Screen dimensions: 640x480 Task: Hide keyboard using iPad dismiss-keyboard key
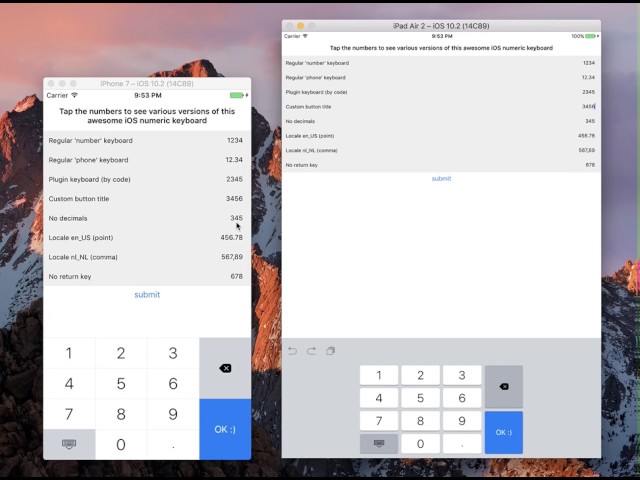pyautogui.click(x=379, y=444)
